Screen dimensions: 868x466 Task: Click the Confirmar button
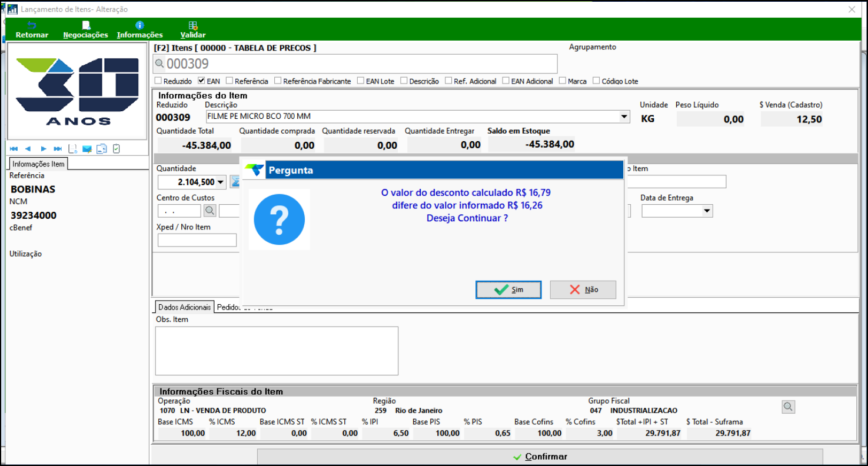point(540,457)
